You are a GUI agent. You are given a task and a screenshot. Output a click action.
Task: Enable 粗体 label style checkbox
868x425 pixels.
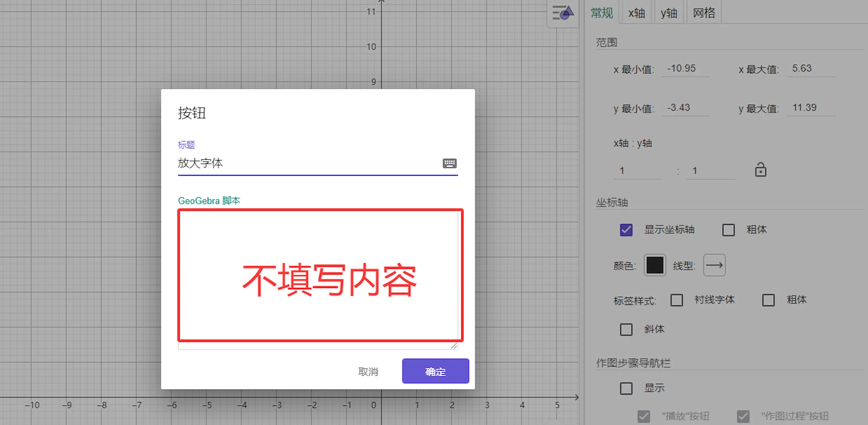pyautogui.click(x=768, y=300)
